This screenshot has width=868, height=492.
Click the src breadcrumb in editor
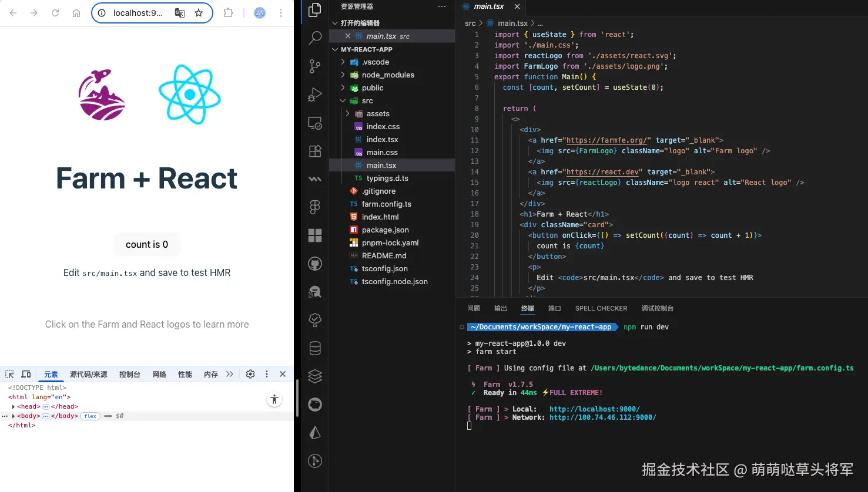coord(470,23)
